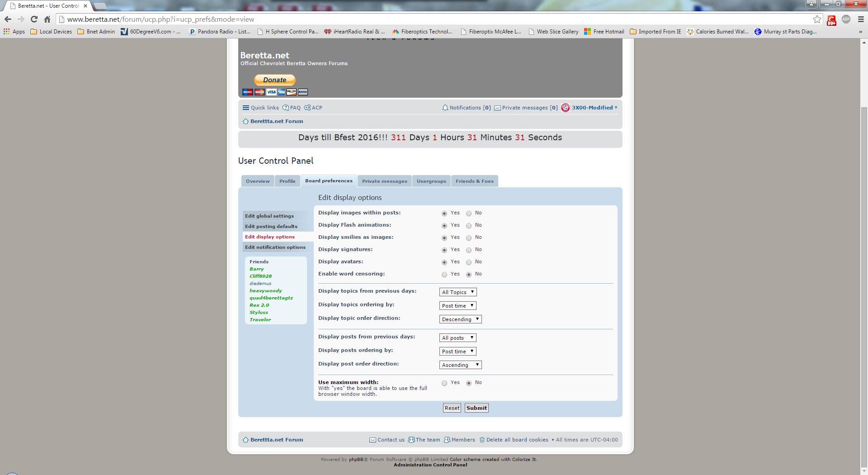Image resolution: width=868 pixels, height=475 pixels.
Task: Switch to the Friends & Foes tab
Action: click(x=474, y=181)
